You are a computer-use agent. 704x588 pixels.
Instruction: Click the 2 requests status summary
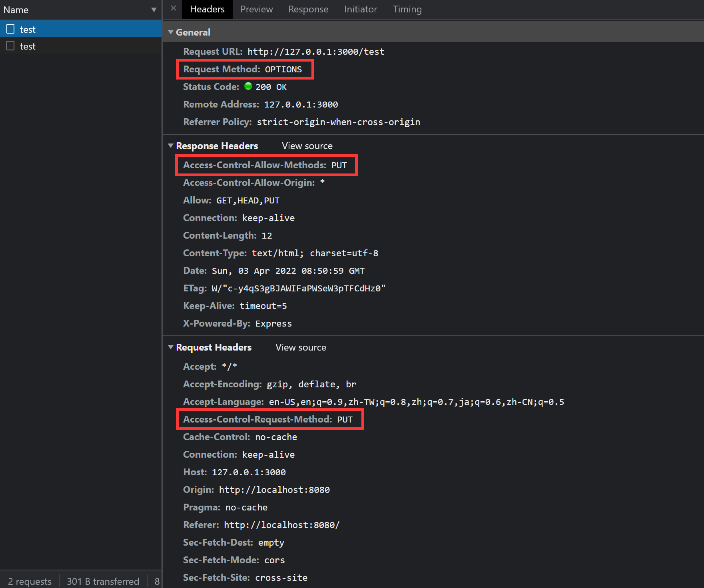(x=30, y=581)
